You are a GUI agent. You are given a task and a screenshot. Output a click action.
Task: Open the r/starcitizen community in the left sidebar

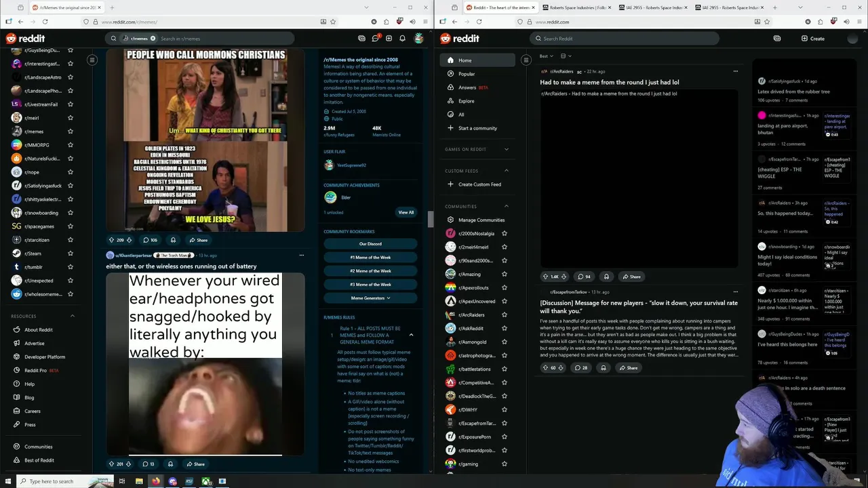pyautogui.click(x=37, y=240)
